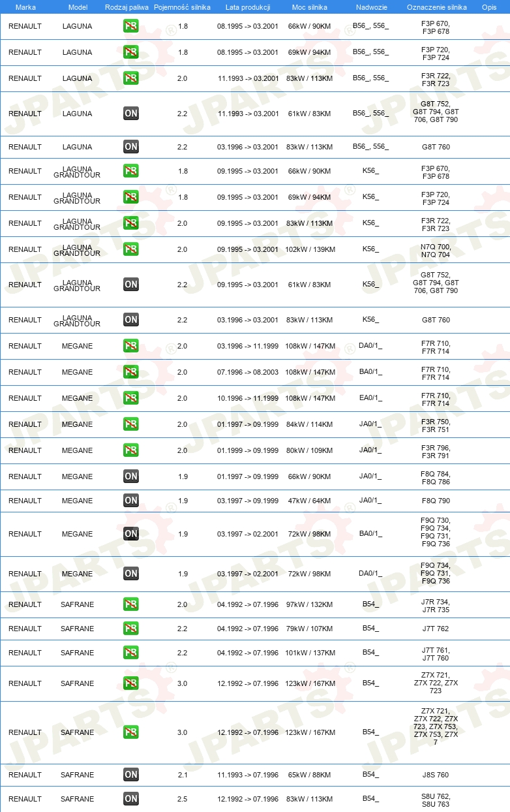Click the Nadwozie column header
This screenshot has height=812, width=510.
coord(371,7)
